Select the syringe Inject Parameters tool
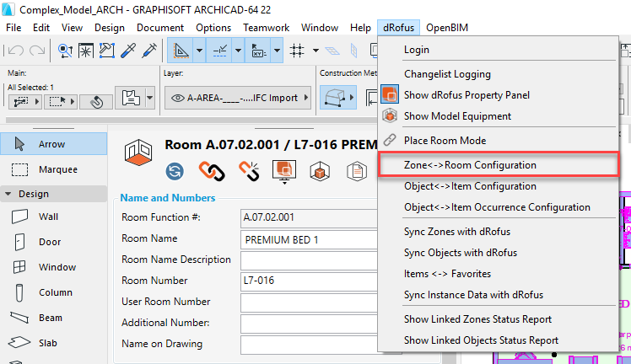 pos(150,51)
